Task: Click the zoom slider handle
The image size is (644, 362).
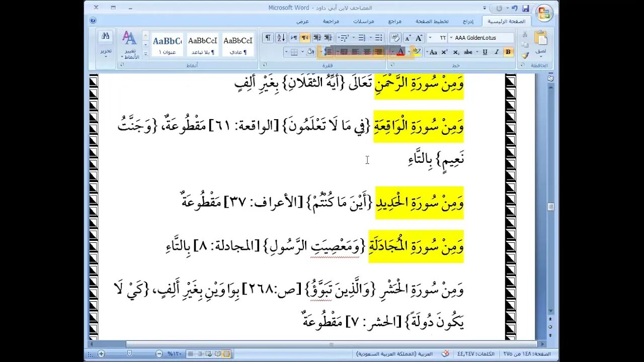Action: tap(129, 354)
